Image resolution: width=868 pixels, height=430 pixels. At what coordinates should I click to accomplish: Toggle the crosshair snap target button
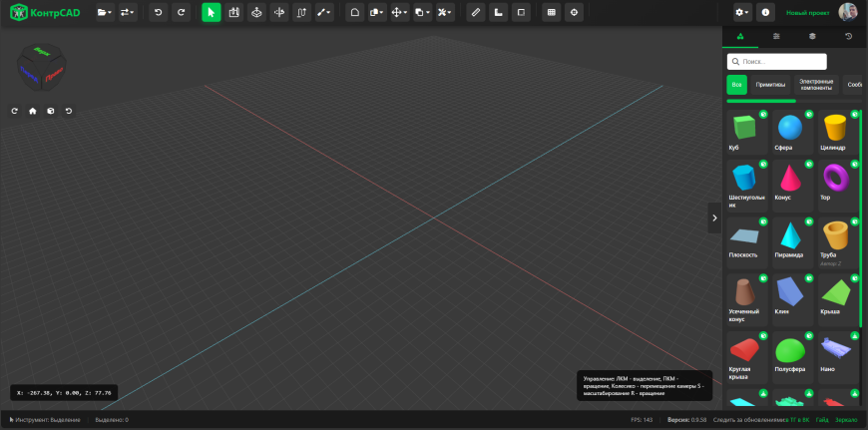tap(574, 12)
